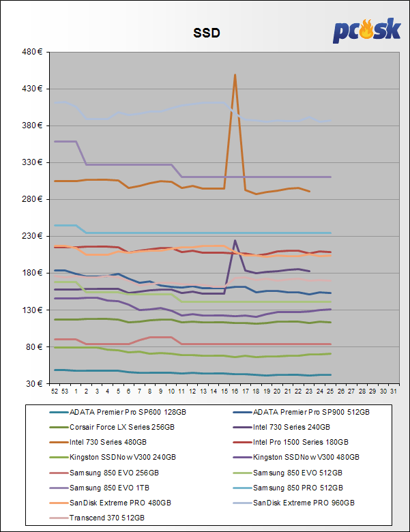Click the 130 € y-axis label
410x532 pixels.
(32, 310)
